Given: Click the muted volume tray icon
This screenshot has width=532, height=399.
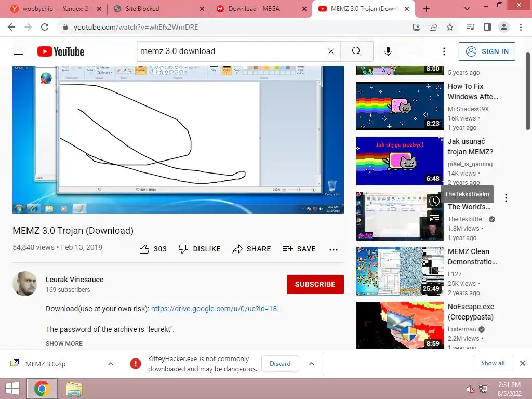Looking at the screenshot, I should tap(471, 389).
